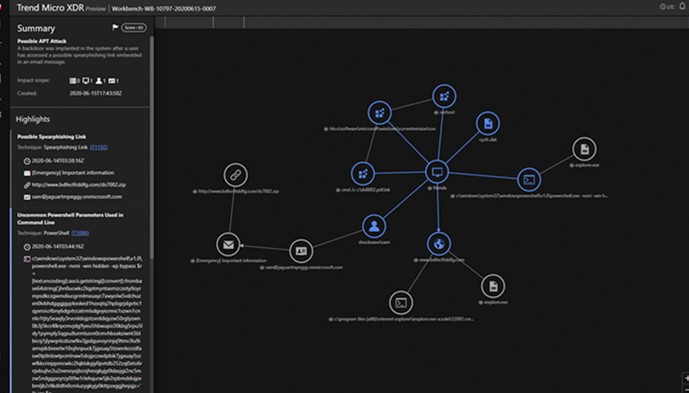The height and width of the screenshot is (393, 689).
Task: Select the central computer endpoint node
Action: (437, 172)
